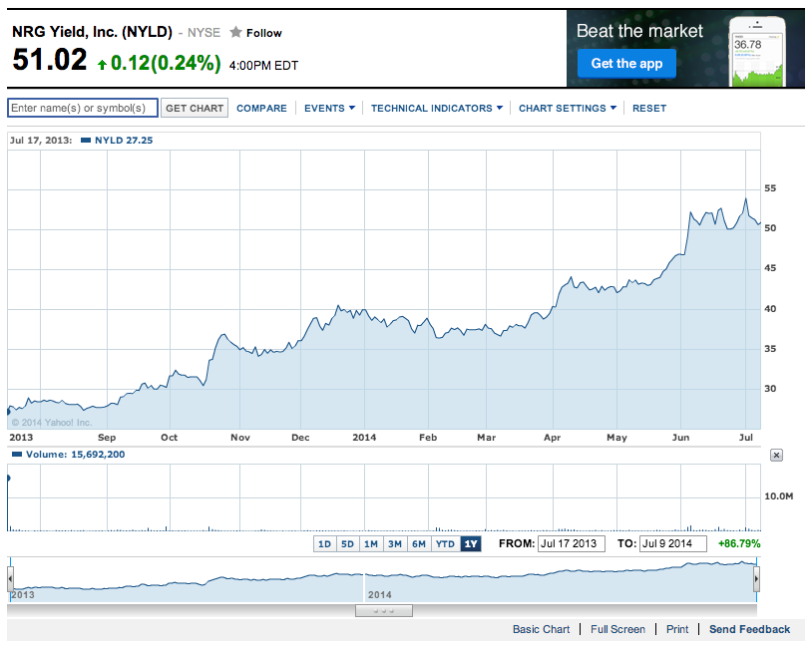Click the Volume: 15,692,200 label
Viewport: 812px width, 650px height.
[x=75, y=455]
